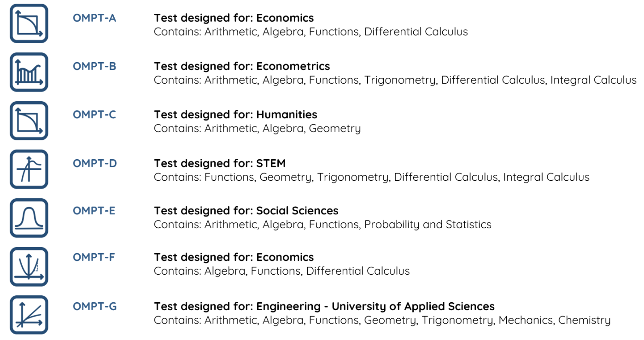
Task: Select the OMPT-G link
Action: click(95, 306)
